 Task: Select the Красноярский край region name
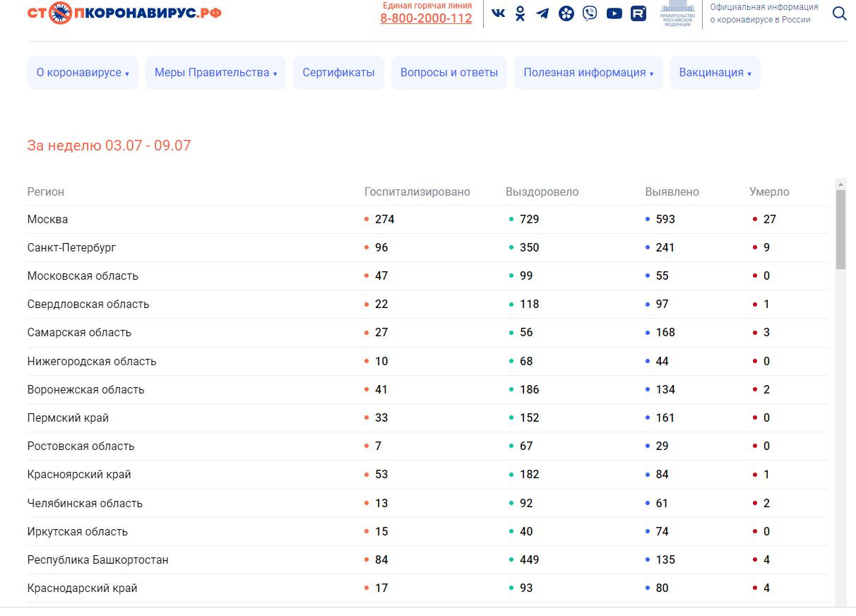pyautogui.click(x=79, y=475)
